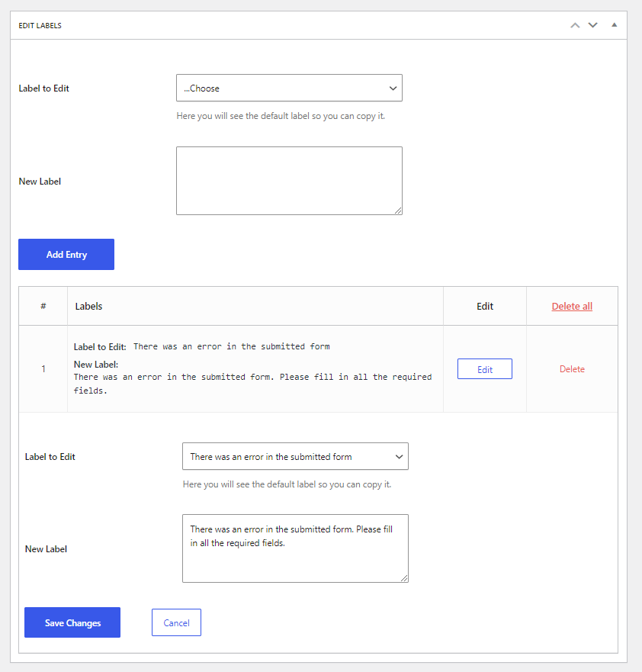
Task: Open the top Label to Edit dropdown
Action: pyautogui.click(x=289, y=88)
